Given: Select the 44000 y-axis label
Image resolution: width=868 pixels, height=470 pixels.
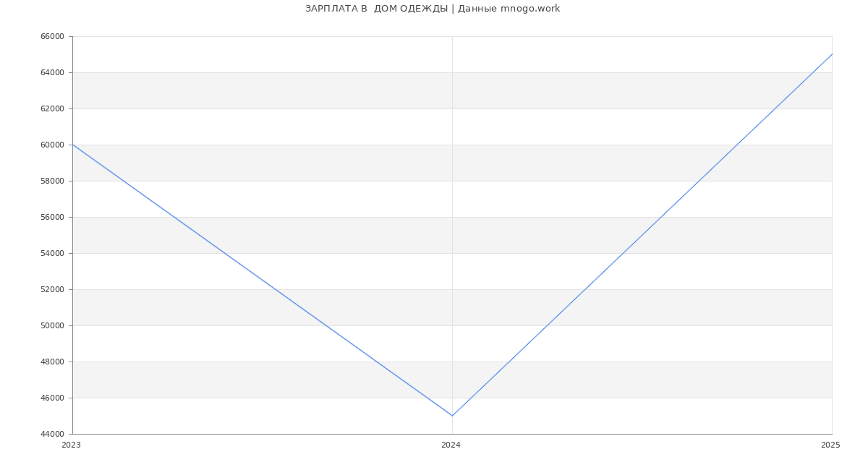Looking at the screenshot, I should [52, 434].
